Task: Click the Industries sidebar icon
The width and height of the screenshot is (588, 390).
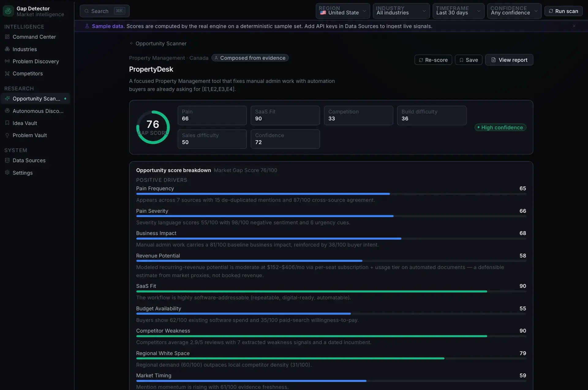Action: pos(7,49)
